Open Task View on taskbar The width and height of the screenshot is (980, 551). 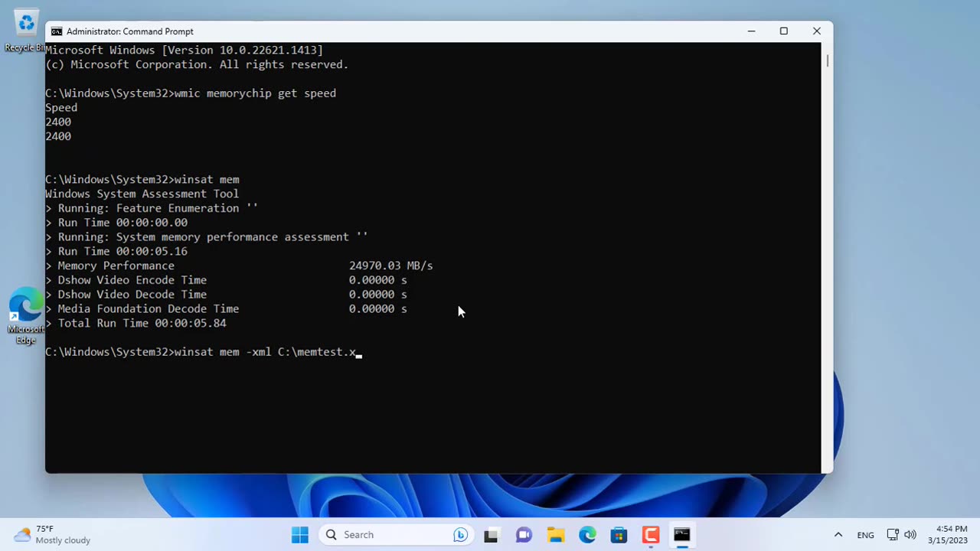coord(491,535)
